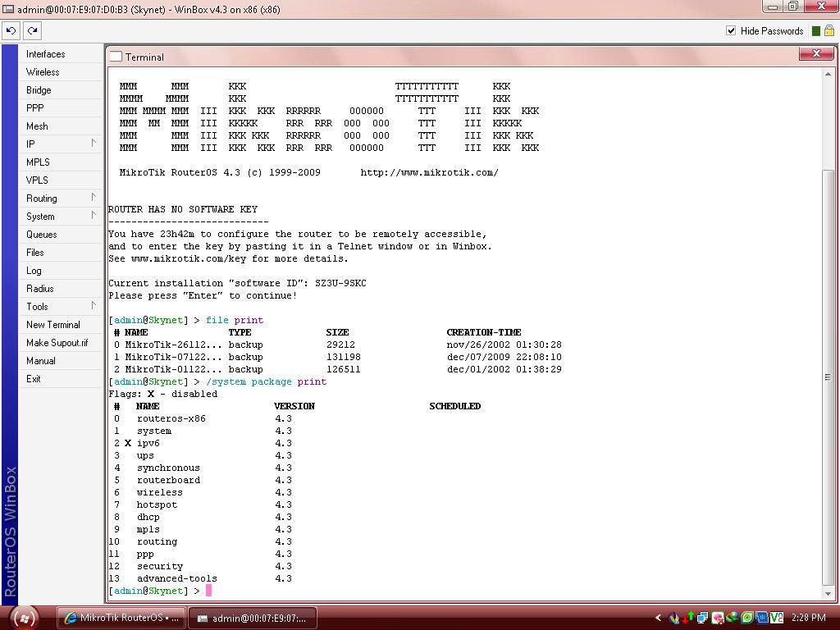The height and width of the screenshot is (630, 840).
Task: Click the Redo arrow icon
Action: [31, 30]
